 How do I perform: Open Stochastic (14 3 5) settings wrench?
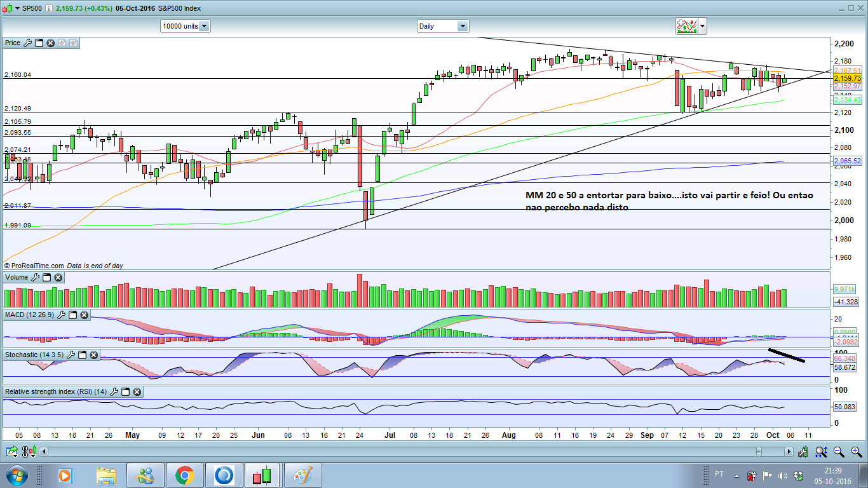(72, 354)
